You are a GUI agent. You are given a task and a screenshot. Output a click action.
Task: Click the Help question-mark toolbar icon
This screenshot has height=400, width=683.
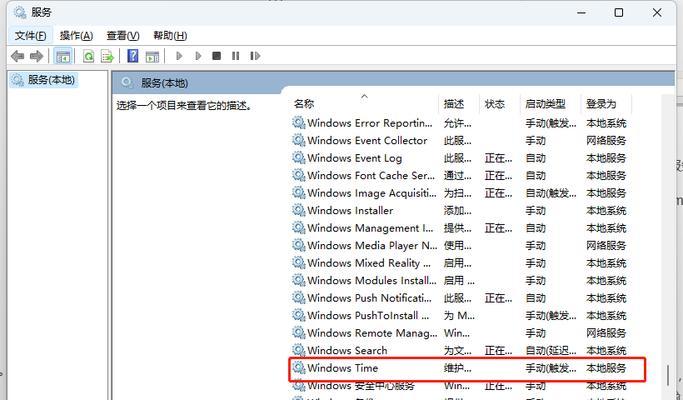click(132, 56)
